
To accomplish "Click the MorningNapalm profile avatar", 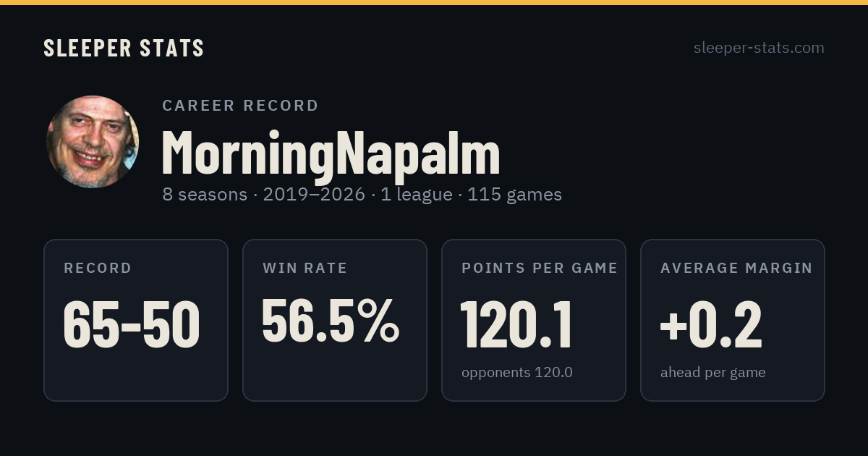I will 93,142.
